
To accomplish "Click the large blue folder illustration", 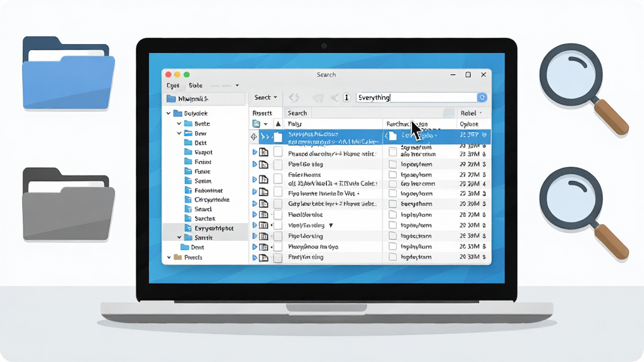I will (69, 73).
